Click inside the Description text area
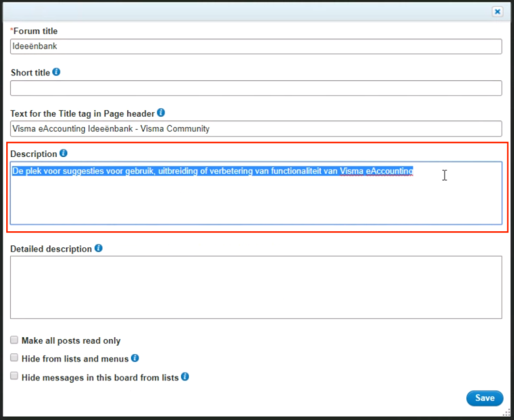 click(256, 193)
